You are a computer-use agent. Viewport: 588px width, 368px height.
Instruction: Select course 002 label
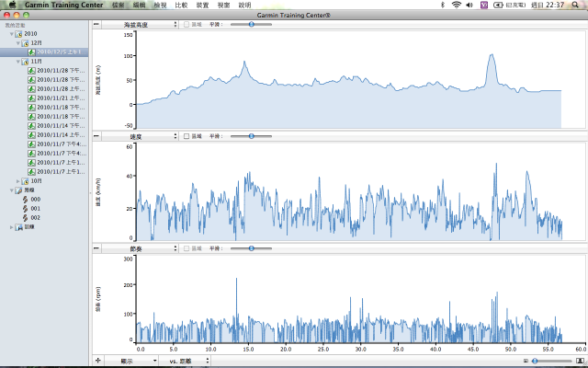[36, 218]
